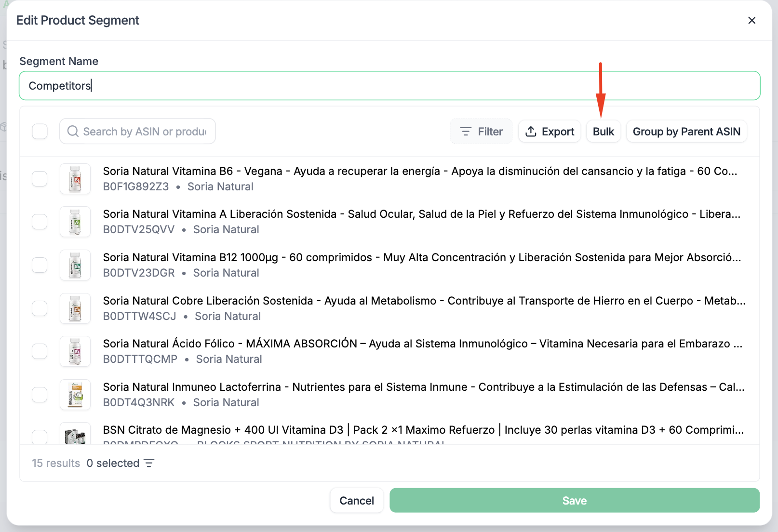The width and height of the screenshot is (778, 532).
Task: Click Inmuneo Lactoferrina product thumbnail
Action: [75, 395]
